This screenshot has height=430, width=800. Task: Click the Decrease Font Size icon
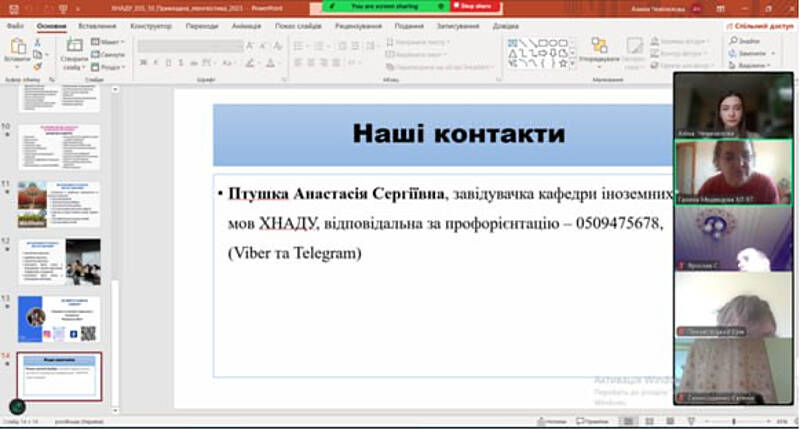pos(263,46)
